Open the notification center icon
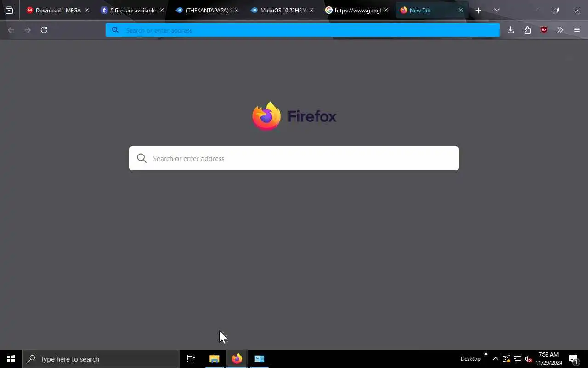Screen dimensions: 588x368 [573, 359]
